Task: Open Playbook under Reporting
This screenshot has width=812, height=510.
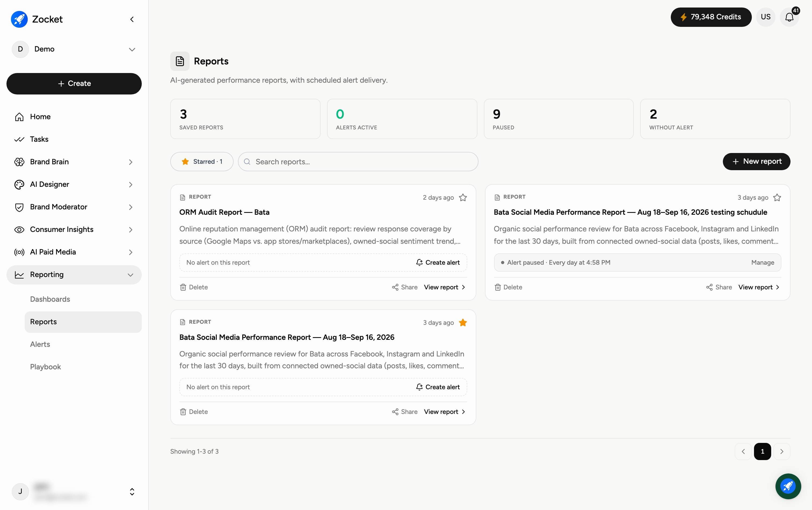Action: pyautogui.click(x=83, y=367)
